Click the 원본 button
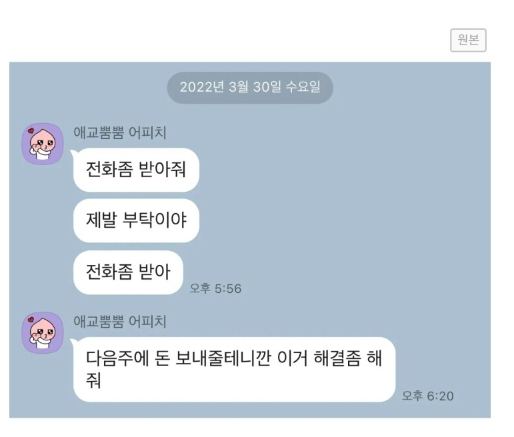The height and width of the screenshot is (437, 514). coord(468,40)
